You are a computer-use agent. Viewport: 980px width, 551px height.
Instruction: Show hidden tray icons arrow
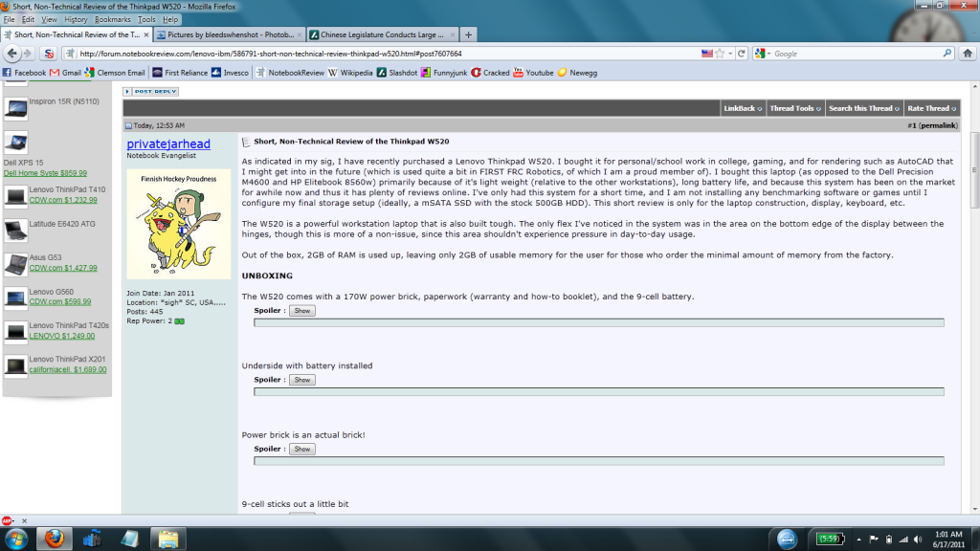pyautogui.click(x=858, y=540)
